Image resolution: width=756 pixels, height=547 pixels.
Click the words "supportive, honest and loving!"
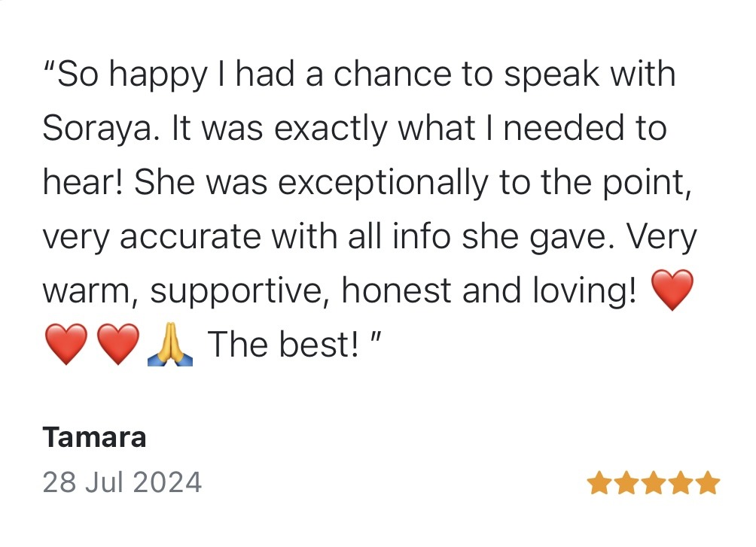point(393,291)
